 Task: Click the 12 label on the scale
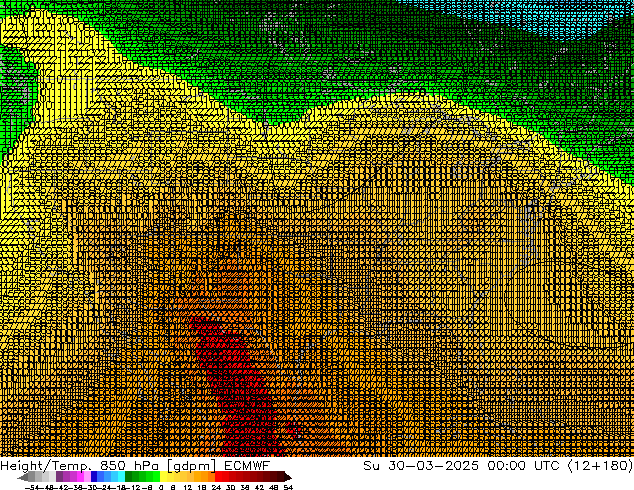click(188, 487)
